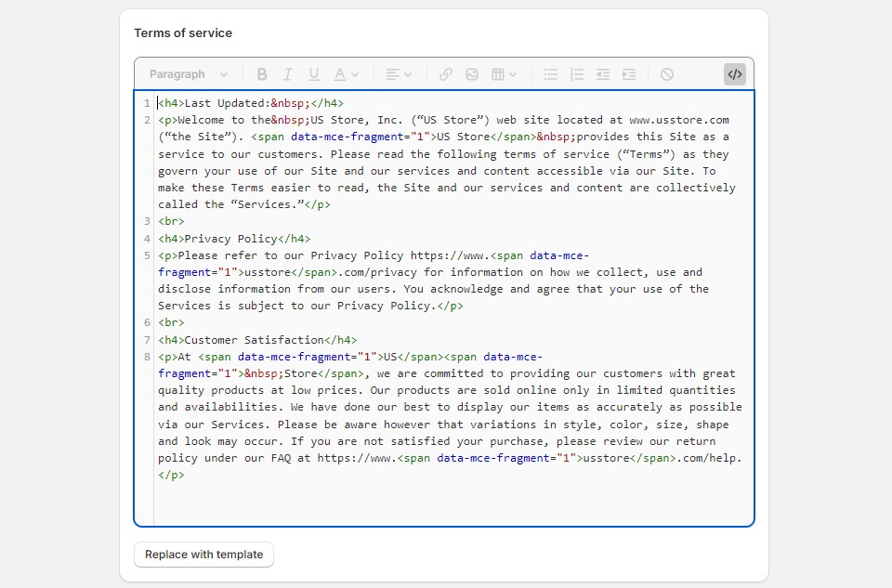Open the insert table dropdown
Image resolution: width=892 pixels, height=588 pixels.
[504, 74]
